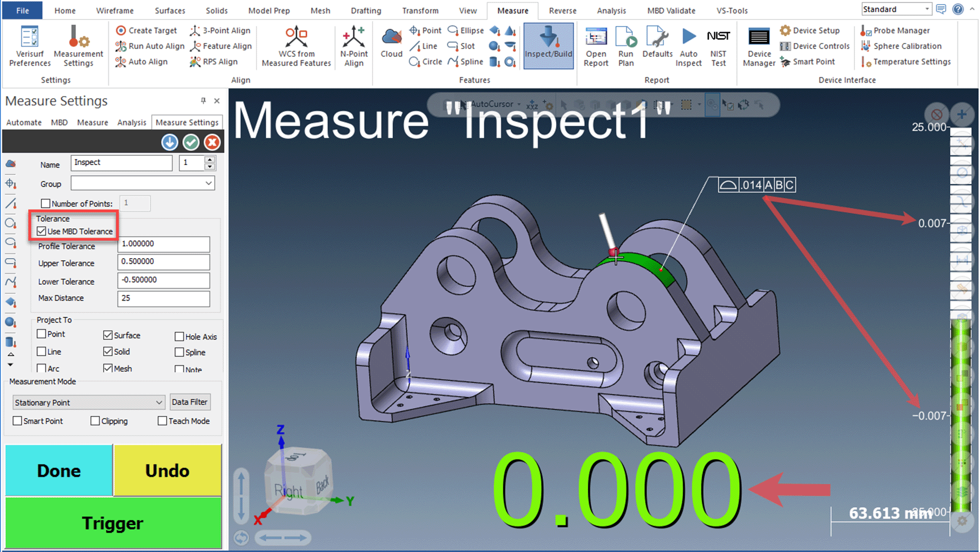Expand the sidebar feature list down arrow
The width and height of the screenshot is (980, 552).
(x=10, y=365)
